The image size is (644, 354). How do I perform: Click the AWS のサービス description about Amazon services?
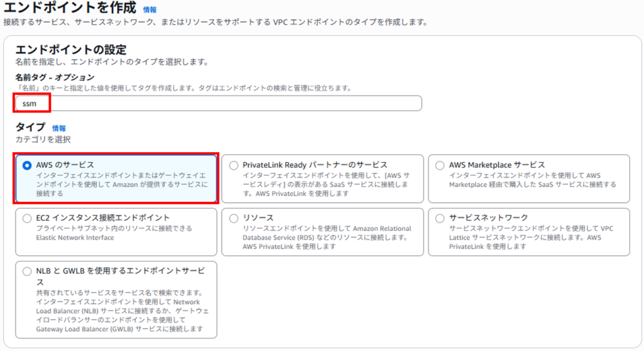[x=122, y=184]
